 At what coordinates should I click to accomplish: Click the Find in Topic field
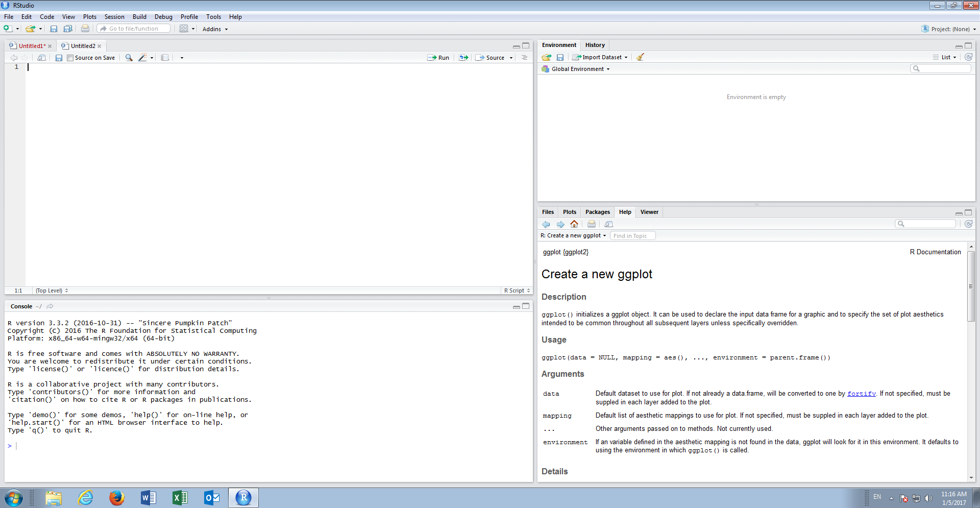click(633, 235)
